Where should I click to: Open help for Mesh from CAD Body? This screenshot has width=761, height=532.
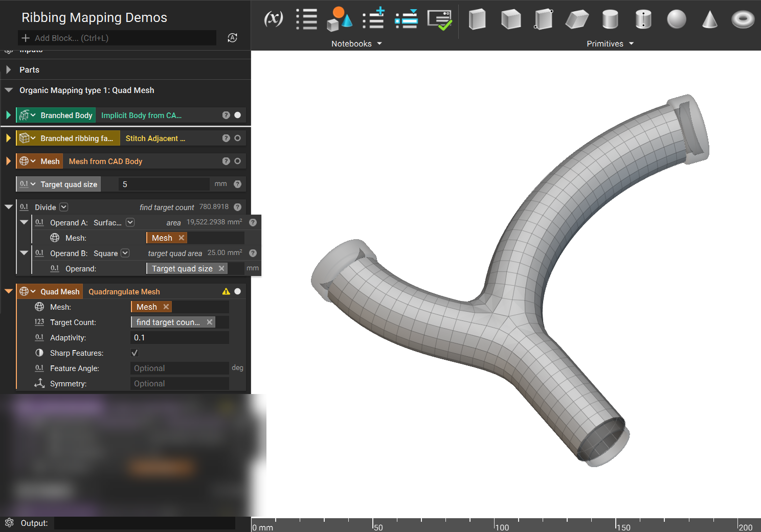[226, 161]
